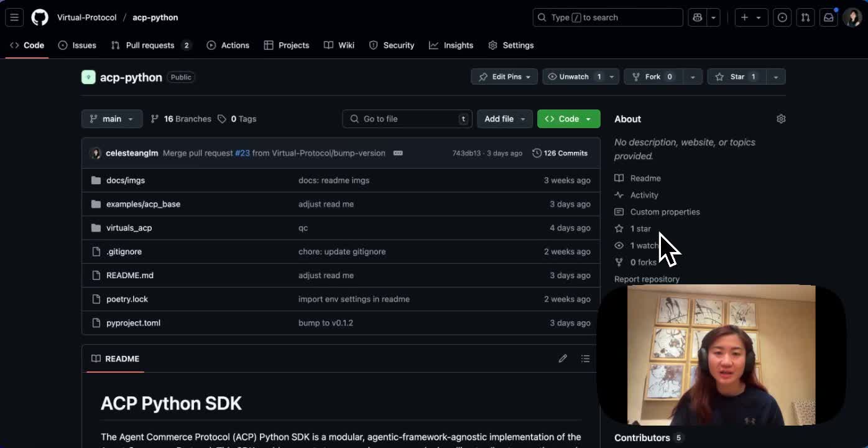Image resolution: width=868 pixels, height=448 pixels.
Task: Open the Star lists dropdown arrow
Action: [x=775, y=77]
